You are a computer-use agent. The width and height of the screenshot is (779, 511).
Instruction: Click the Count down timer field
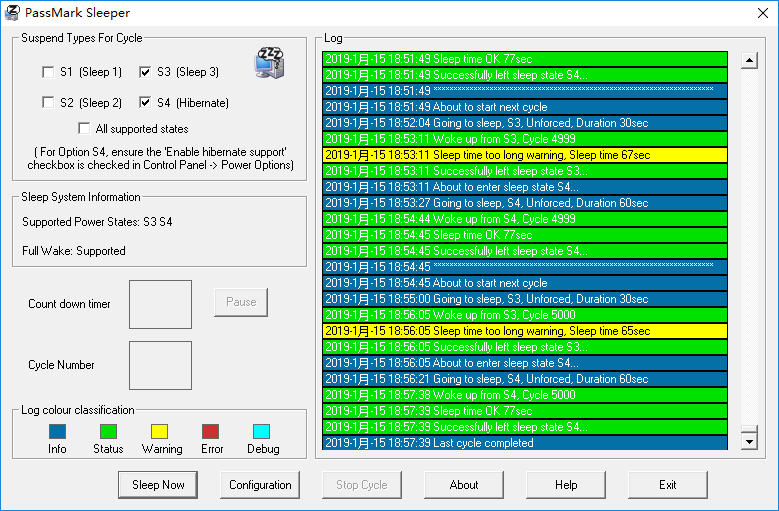click(160, 304)
